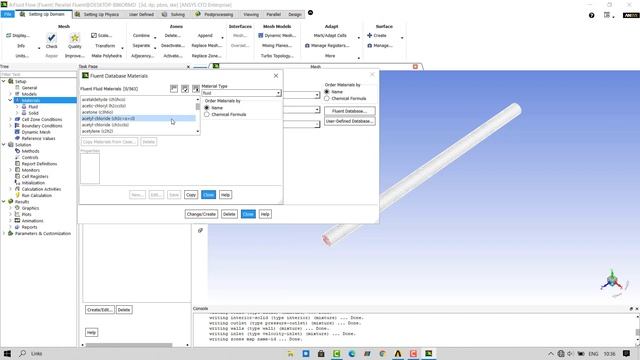The height and width of the screenshot is (360, 640).
Task: Click Create/Edit... button in task page
Action: tap(100, 310)
